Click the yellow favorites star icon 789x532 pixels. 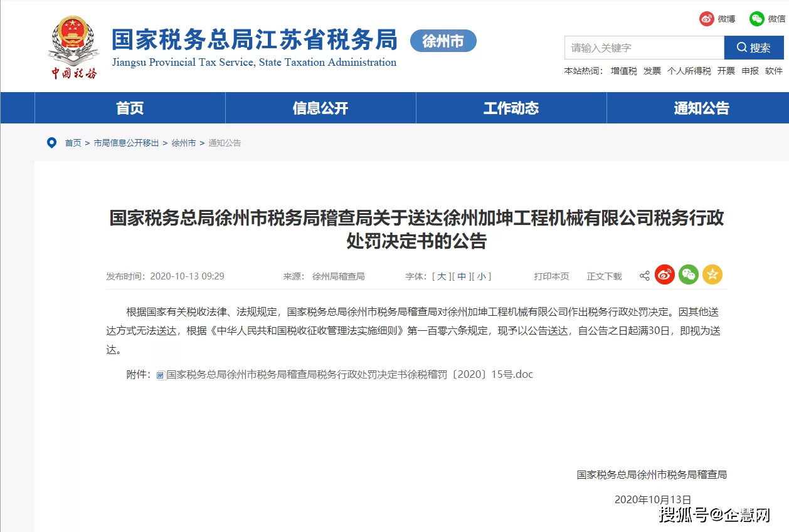tap(712, 274)
